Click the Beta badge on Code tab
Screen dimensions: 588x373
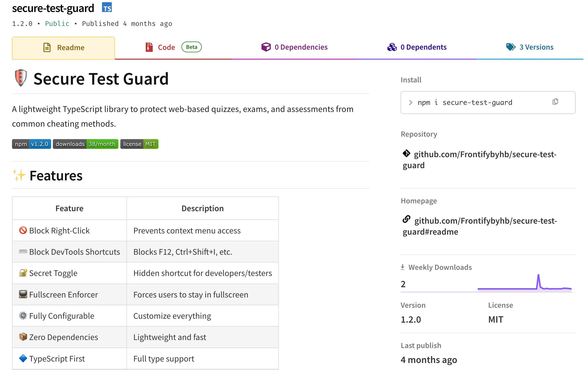[192, 47]
